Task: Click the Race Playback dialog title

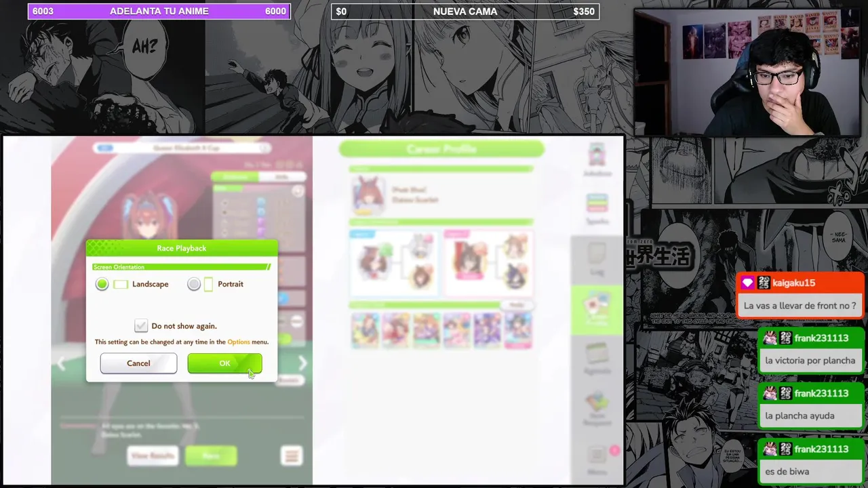Action: click(182, 248)
